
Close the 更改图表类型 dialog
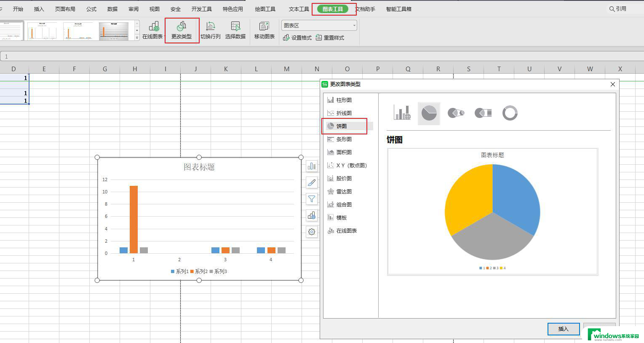(613, 84)
